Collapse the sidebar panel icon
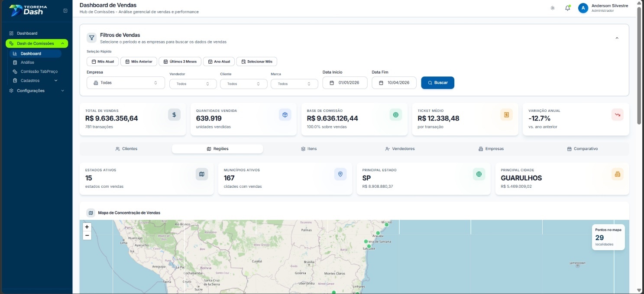Screen dimensions: 644x294 point(65,10)
